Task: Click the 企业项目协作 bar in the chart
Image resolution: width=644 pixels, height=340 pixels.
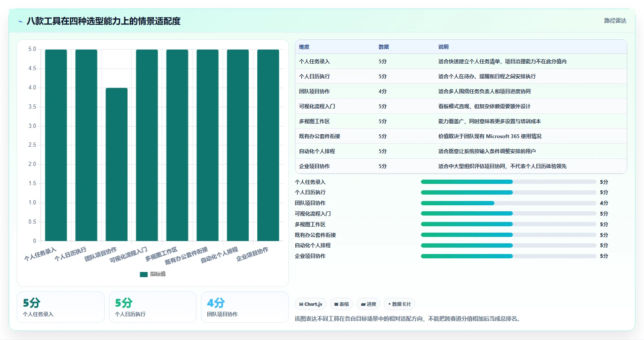Action: coord(268,145)
